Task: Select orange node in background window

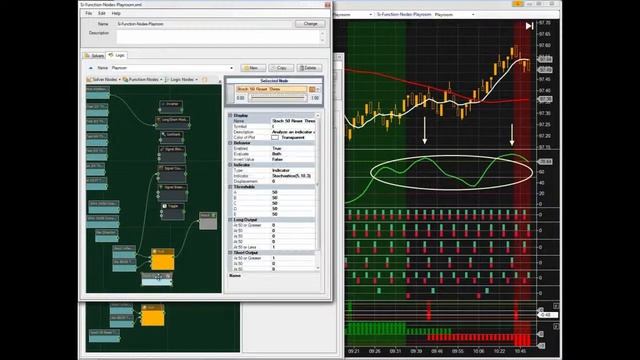Action: 153,315
